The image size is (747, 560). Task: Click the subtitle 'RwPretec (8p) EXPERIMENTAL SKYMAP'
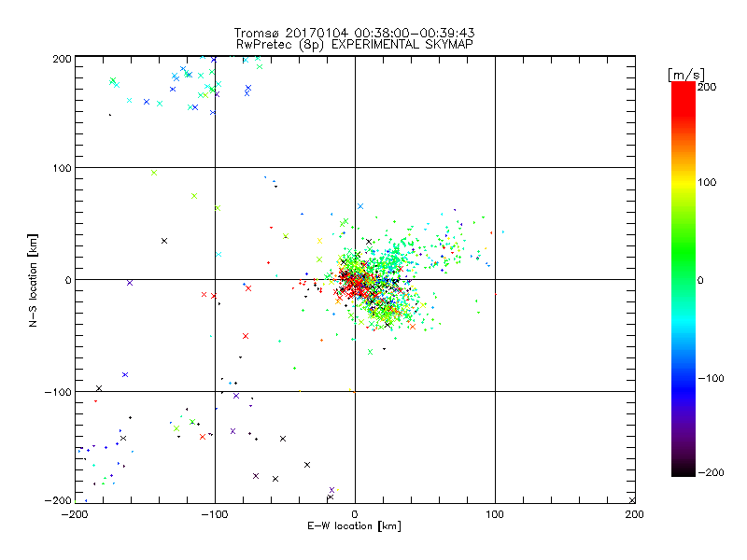[355, 45]
